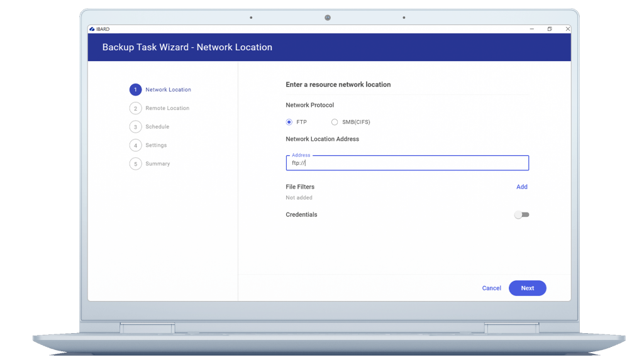This screenshot has height=362, width=644.
Task: Select step 5 circle icon
Action: tap(136, 164)
